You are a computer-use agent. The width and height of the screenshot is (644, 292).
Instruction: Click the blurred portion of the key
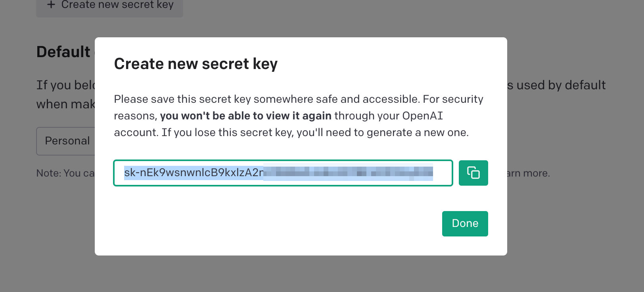click(349, 173)
